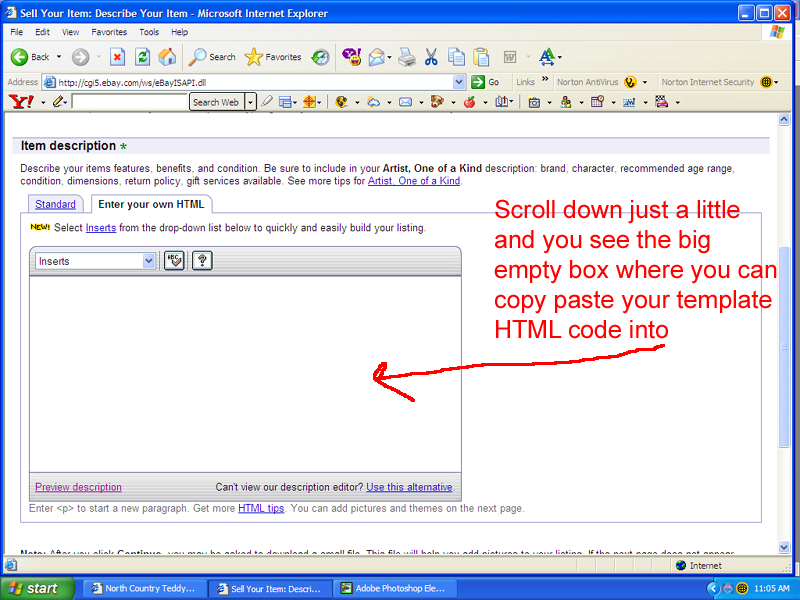Open the Tools menu
Image resolution: width=800 pixels, height=600 pixels.
coord(149,32)
